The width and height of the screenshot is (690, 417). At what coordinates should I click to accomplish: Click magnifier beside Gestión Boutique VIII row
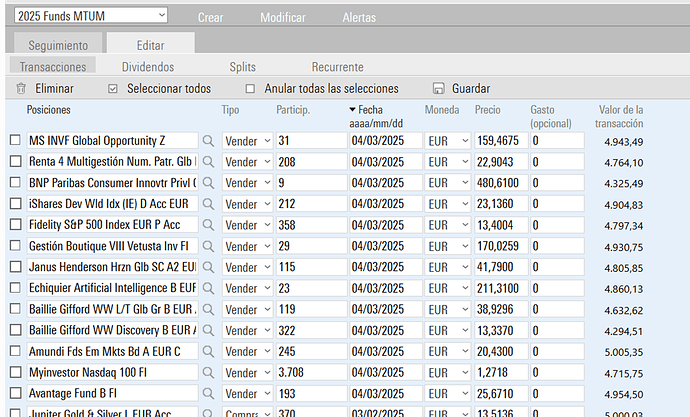[x=208, y=246]
